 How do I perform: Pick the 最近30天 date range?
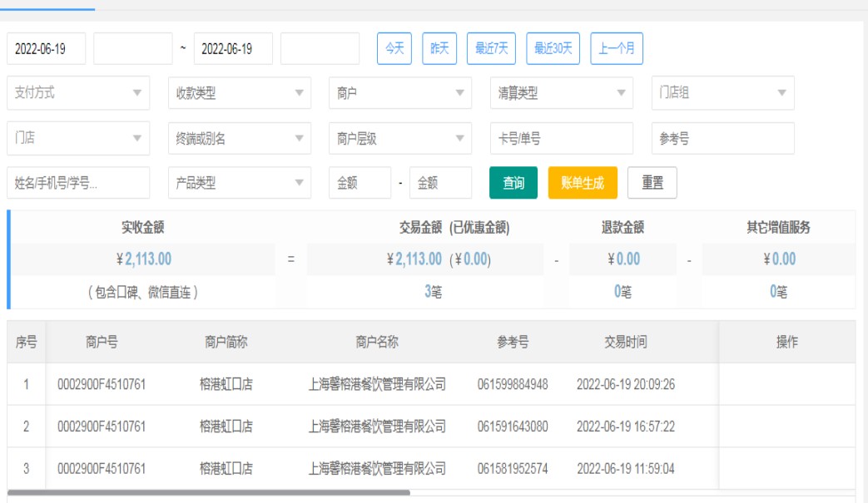(x=553, y=48)
